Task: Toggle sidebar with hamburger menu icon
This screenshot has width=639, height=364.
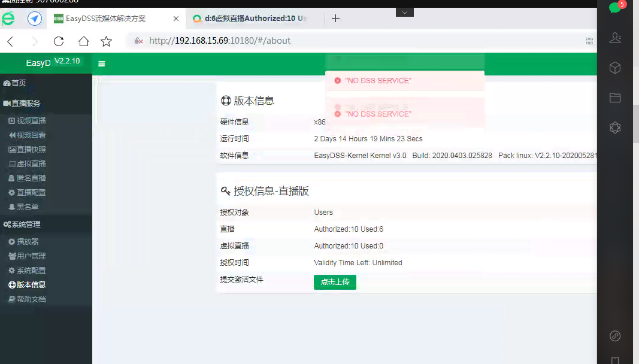Action: (x=102, y=63)
